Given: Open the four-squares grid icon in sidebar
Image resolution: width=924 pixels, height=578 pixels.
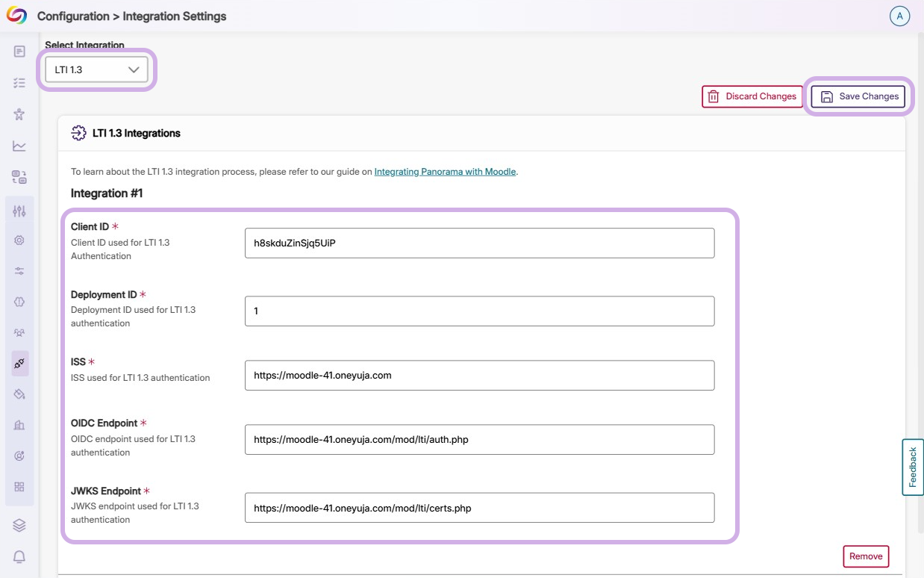Looking at the screenshot, I should [19, 486].
